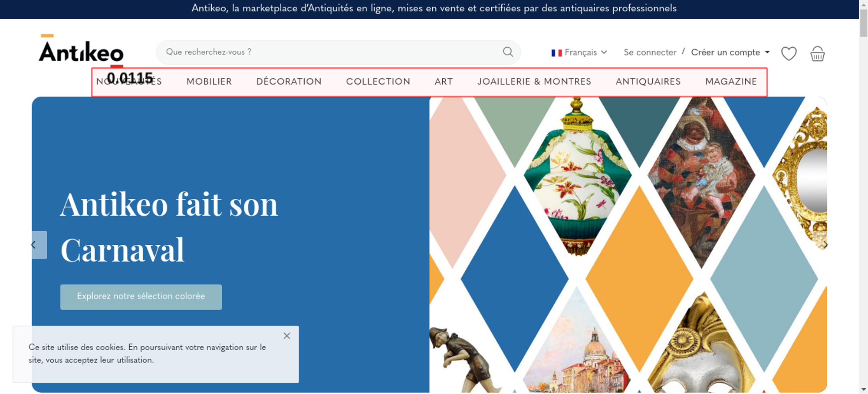
Task: Click the French flag icon
Action: click(556, 53)
